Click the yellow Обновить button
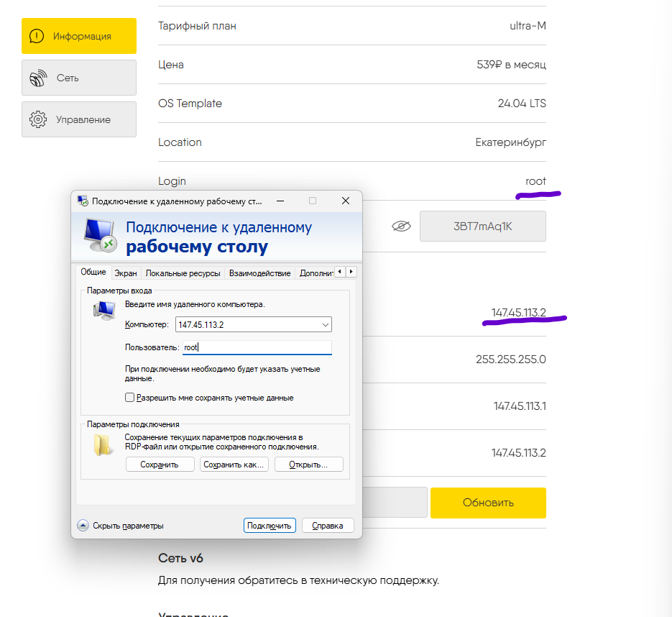Image resolution: width=672 pixels, height=617 pixels. tap(488, 503)
